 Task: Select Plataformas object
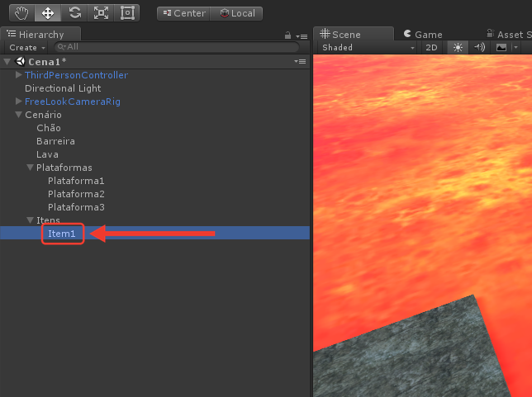click(x=64, y=168)
